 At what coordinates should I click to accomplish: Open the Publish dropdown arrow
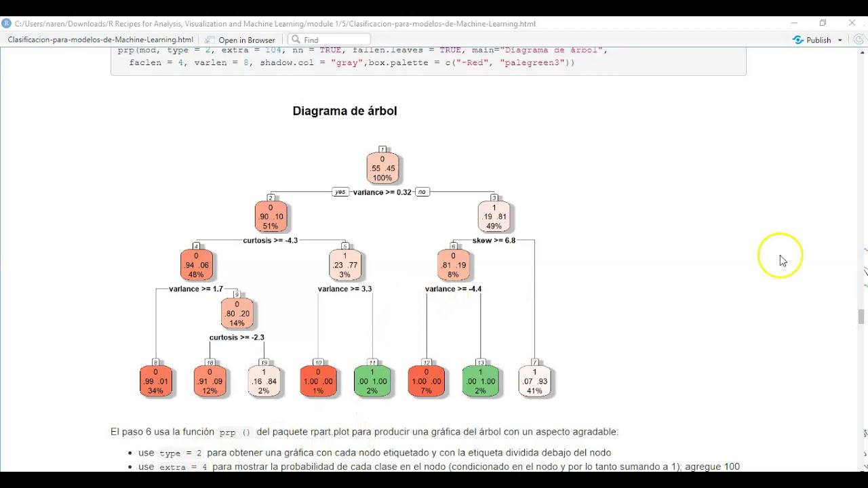840,40
